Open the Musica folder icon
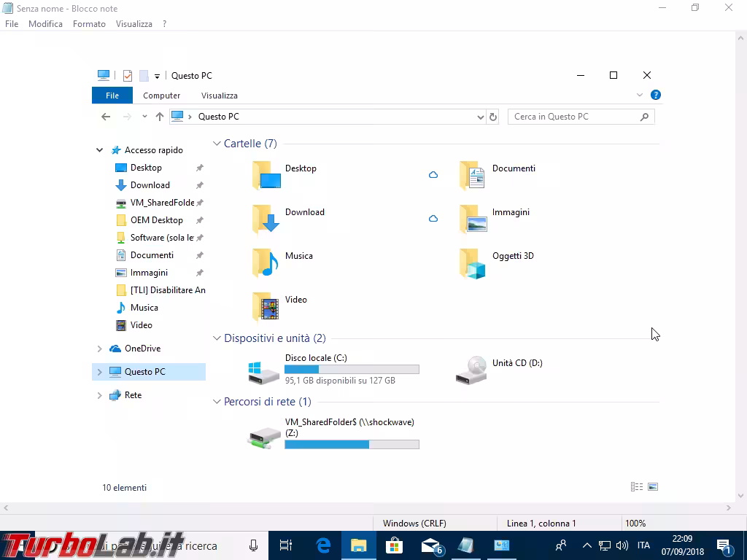The width and height of the screenshot is (747, 560). [266, 263]
